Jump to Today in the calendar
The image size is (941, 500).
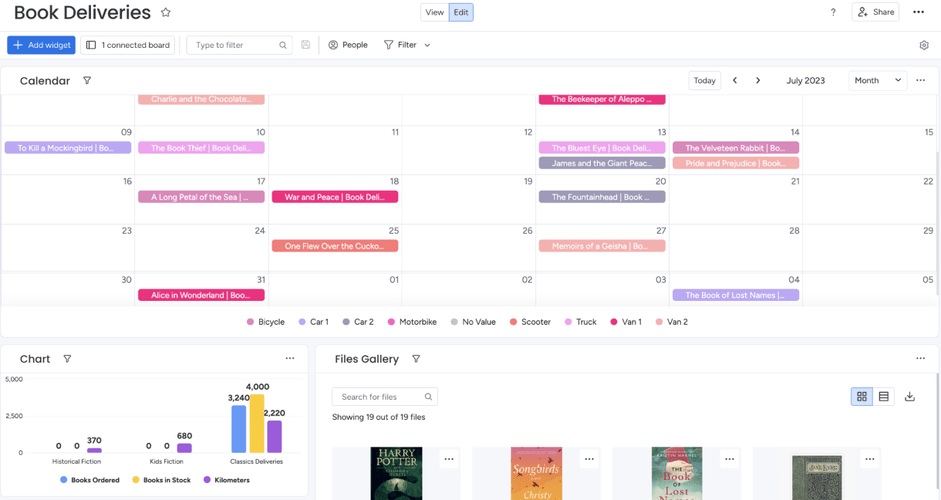705,81
